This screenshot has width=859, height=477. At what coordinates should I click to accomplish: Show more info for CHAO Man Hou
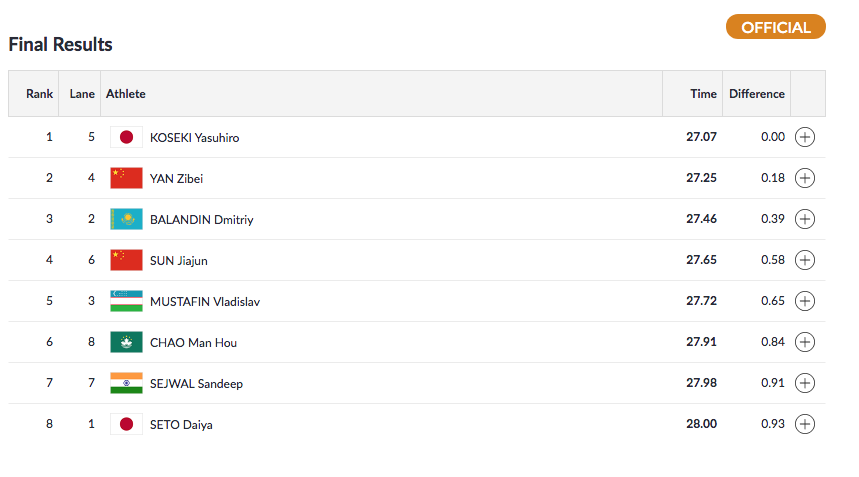tap(805, 342)
